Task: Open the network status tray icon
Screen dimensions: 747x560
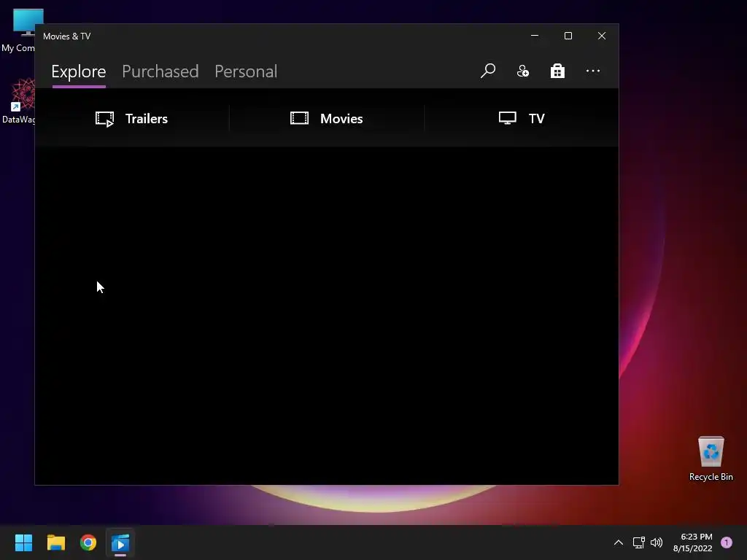Action: tap(638, 542)
